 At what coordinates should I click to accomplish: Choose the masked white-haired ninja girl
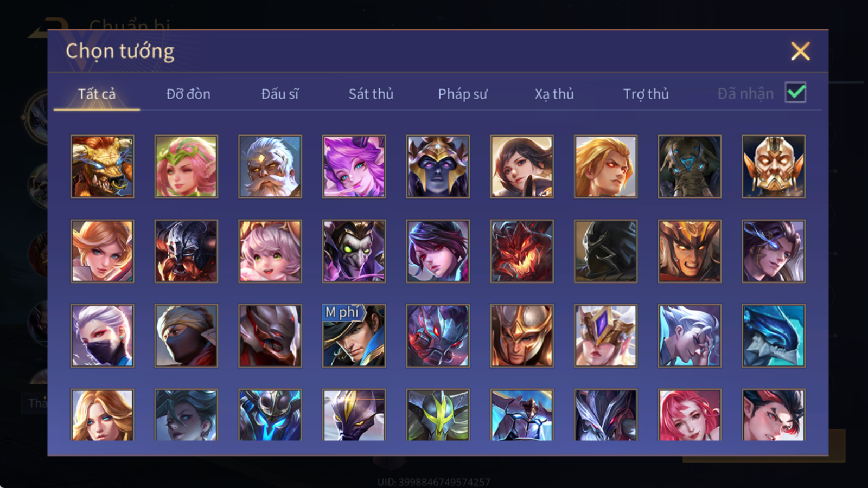point(102,336)
